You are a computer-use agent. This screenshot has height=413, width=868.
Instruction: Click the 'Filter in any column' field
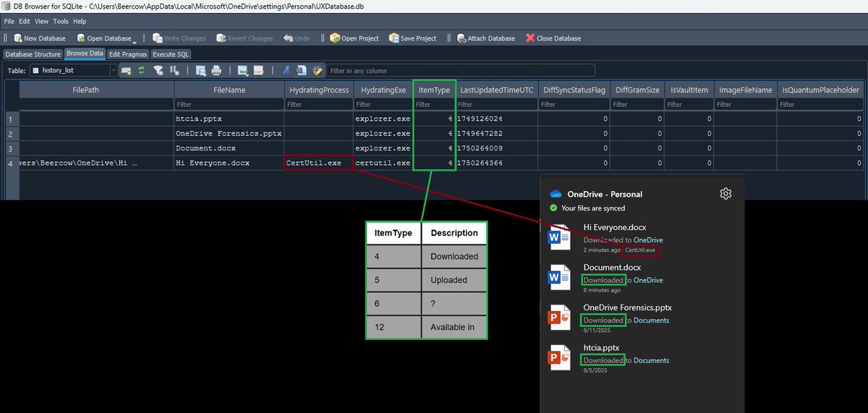(x=461, y=70)
